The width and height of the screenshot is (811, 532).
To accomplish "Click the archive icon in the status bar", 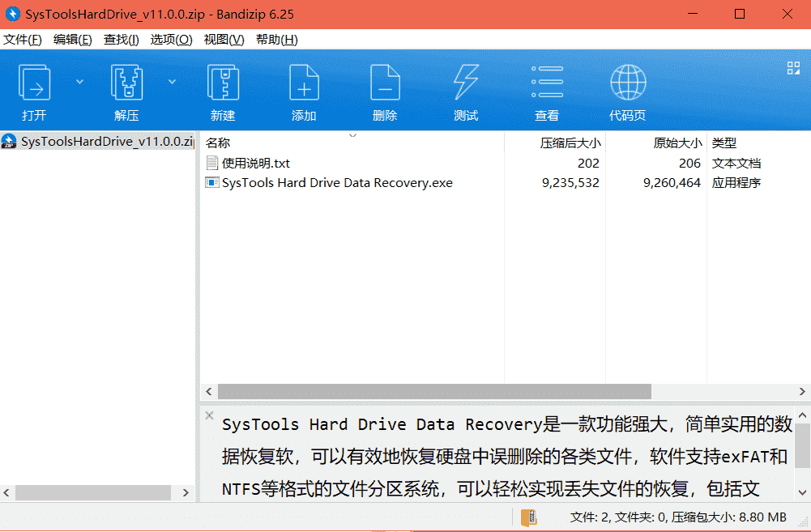I will (528, 517).
